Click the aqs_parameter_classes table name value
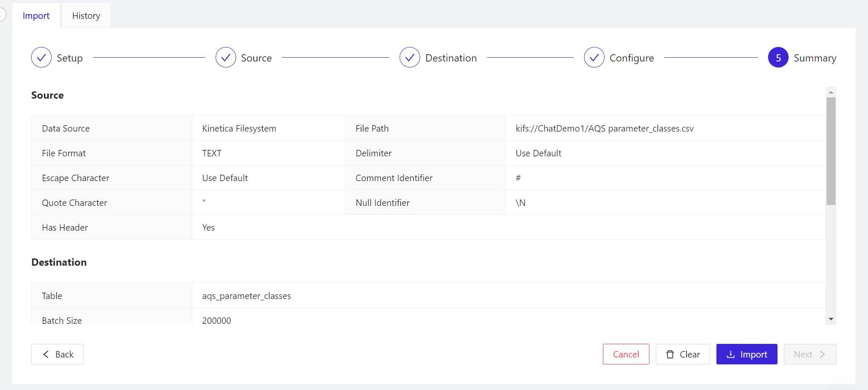 pos(246,296)
